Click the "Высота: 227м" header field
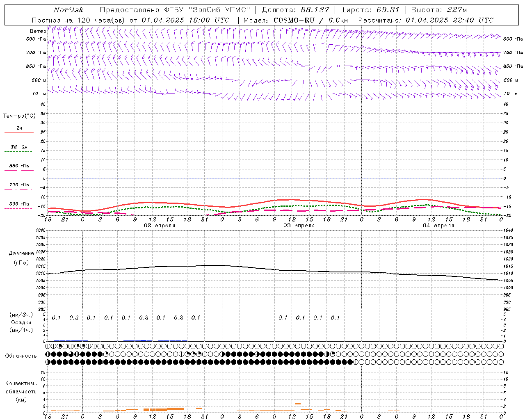 439,10
